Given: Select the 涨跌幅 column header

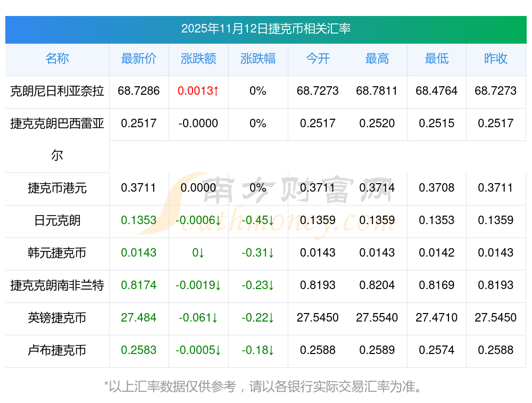Looking at the screenshot, I should [257, 59].
